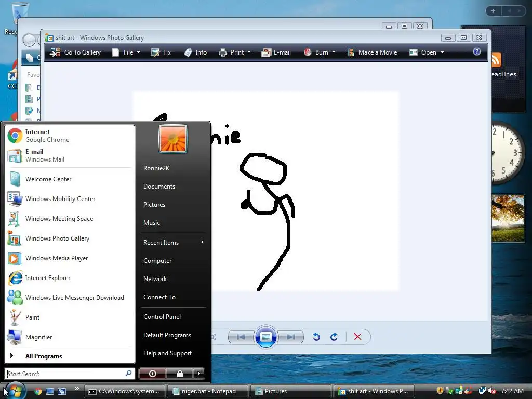532x399 pixels.
Task: Go to next picture
Action: tap(290, 337)
